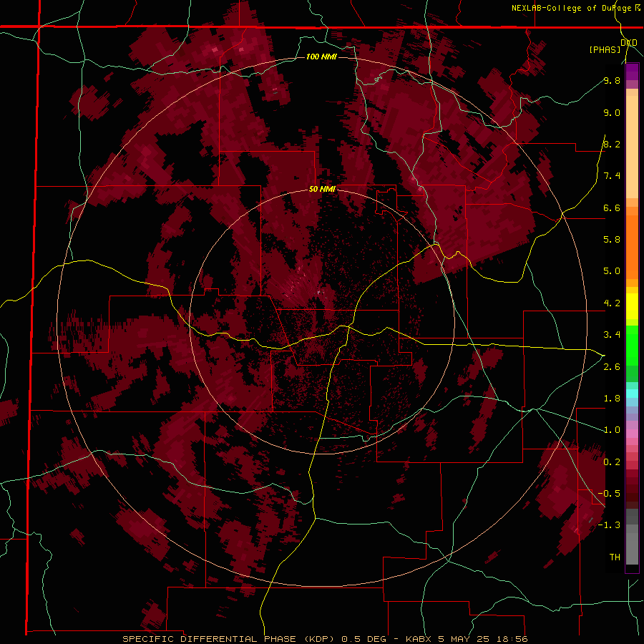Click the 9.8 scale value
The image size is (644, 644).
click(x=612, y=80)
